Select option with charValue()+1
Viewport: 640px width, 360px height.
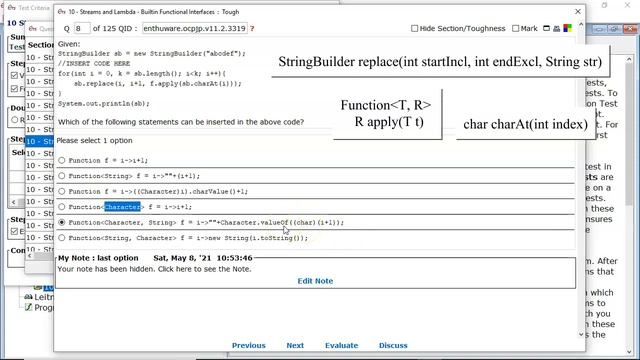tap(62, 191)
